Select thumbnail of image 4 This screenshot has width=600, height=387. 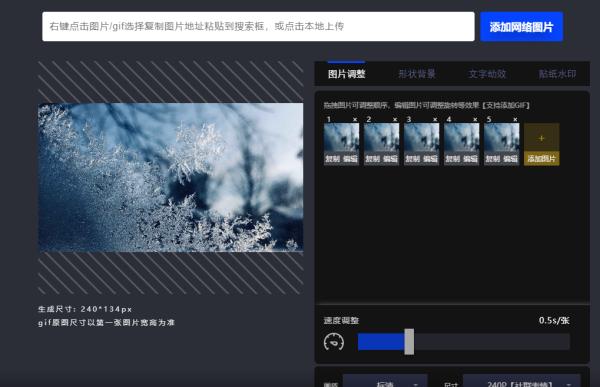[x=461, y=137]
